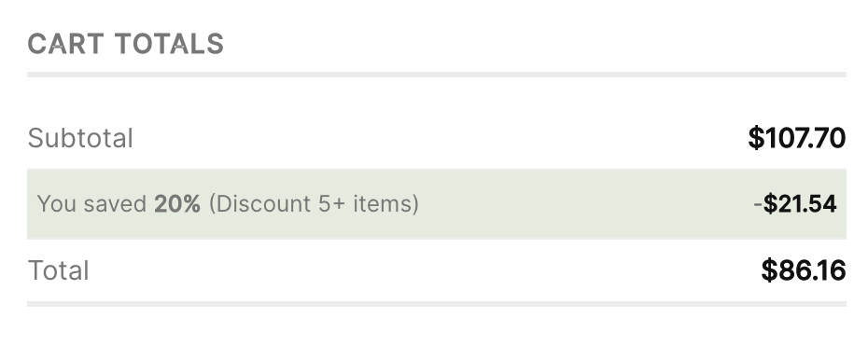This screenshot has width=868, height=345.
Task: Click the word "saved" in the green row
Action: click(115, 204)
